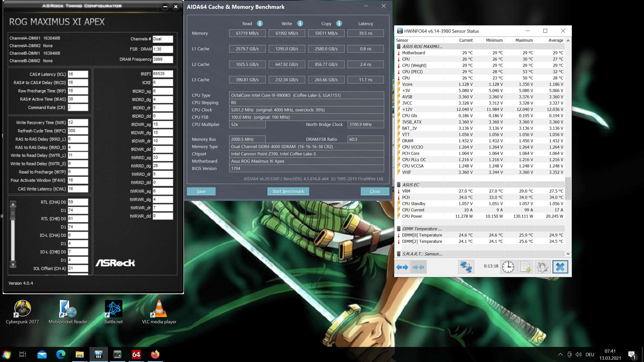Click the Memory Read result 61719 MB/s

coord(247,33)
